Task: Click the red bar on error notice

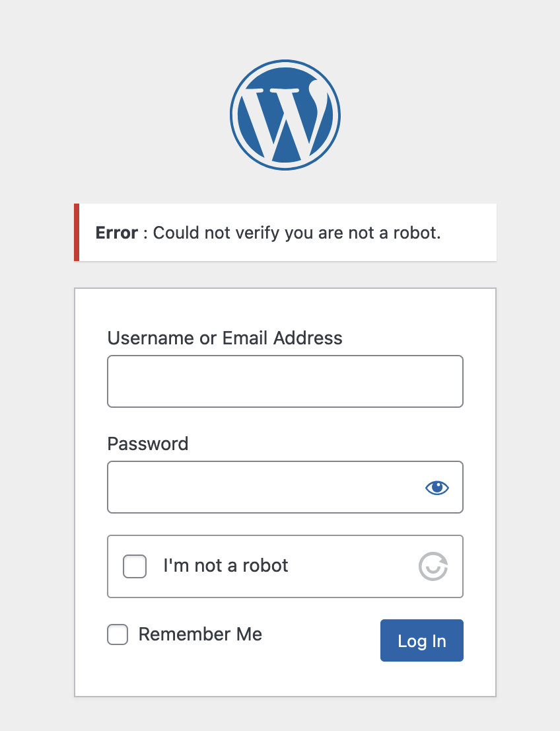Action: click(x=77, y=232)
